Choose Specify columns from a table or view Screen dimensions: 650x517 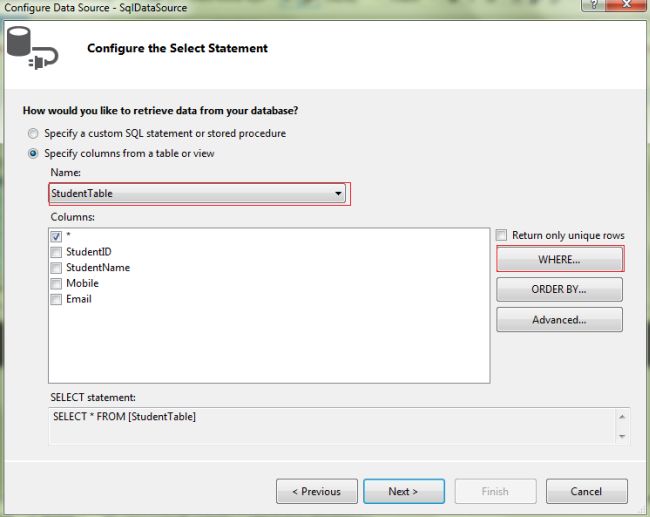[x=35, y=153]
